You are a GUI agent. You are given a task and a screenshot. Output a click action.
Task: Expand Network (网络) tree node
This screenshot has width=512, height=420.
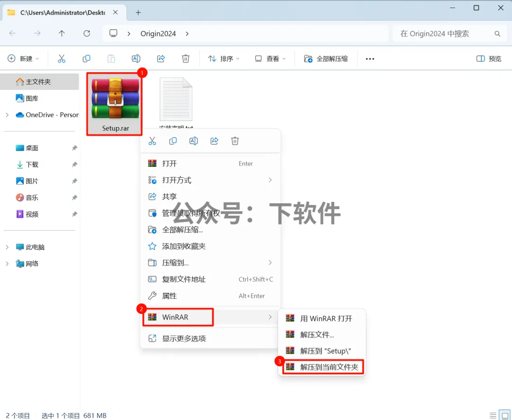[x=7, y=264]
